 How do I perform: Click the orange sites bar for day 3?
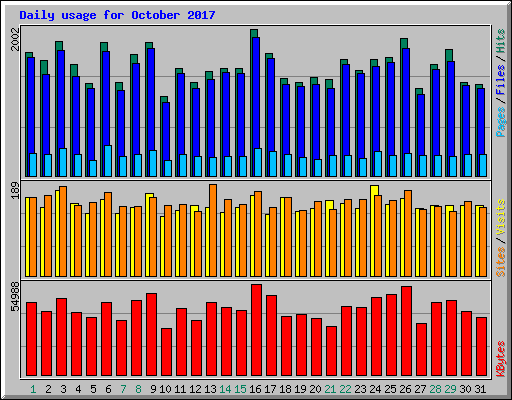(63, 231)
